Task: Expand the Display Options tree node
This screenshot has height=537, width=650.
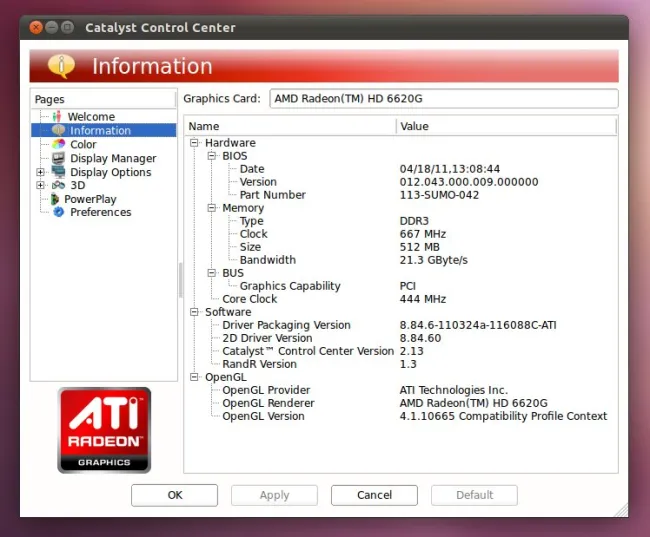Action: point(41,172)
